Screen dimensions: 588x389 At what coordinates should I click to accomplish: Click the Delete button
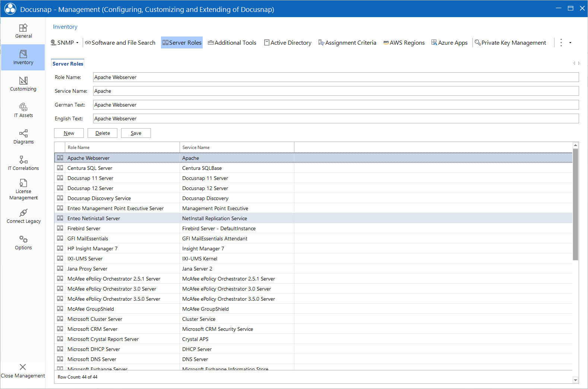click(x=102, y=133)
